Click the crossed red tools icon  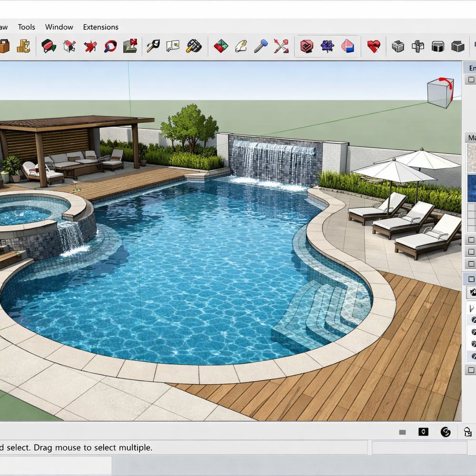click(x=281, y=46)
